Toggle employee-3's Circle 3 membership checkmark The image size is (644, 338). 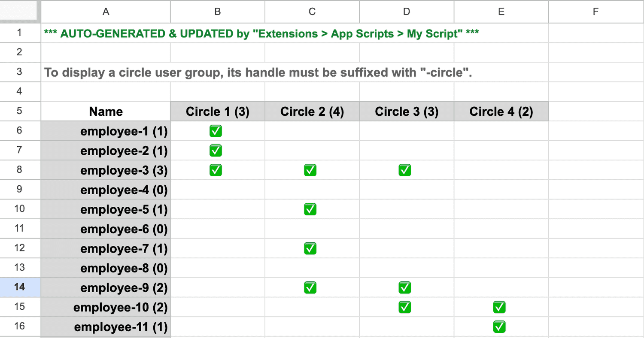pyautogui.click(x=404, y=170)
